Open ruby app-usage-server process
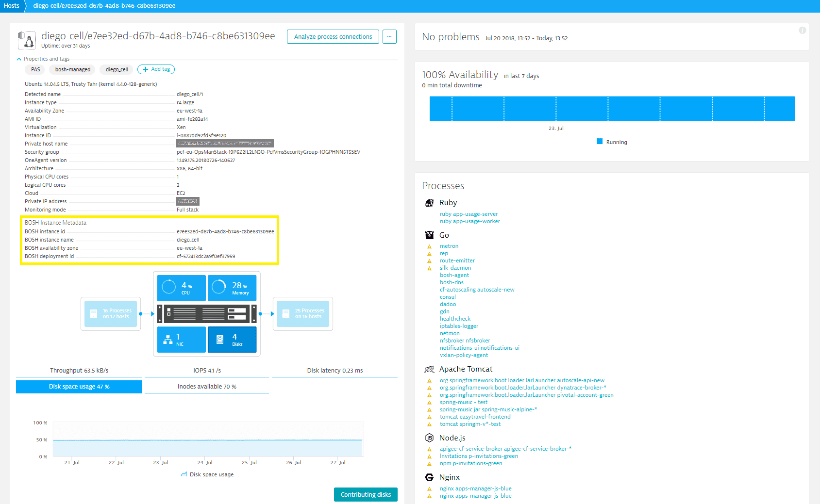Image resolution: width=820 pixels, height=504 pixels. pos(469,214)
